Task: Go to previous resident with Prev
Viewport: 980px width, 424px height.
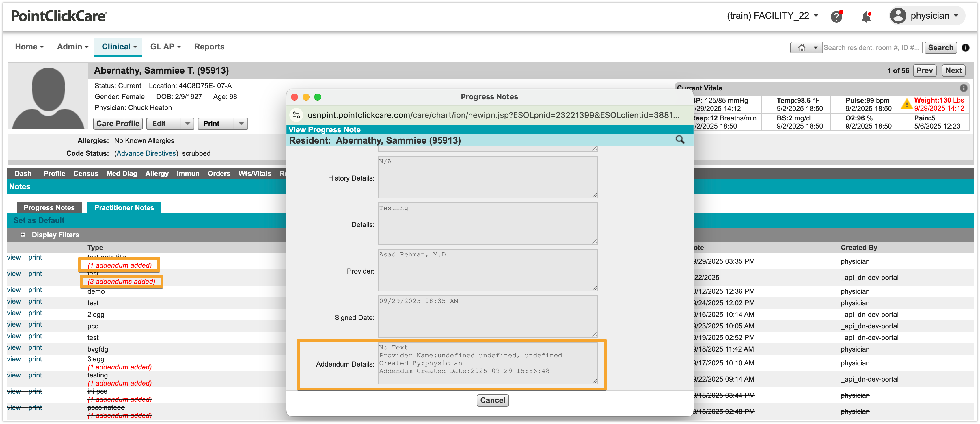Action: click(x=925, y=70)
